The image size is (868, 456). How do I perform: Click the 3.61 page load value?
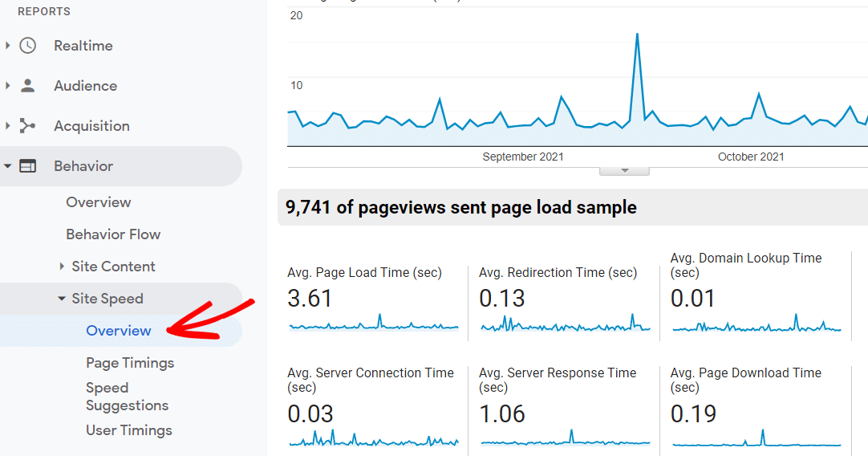(310, 298)
